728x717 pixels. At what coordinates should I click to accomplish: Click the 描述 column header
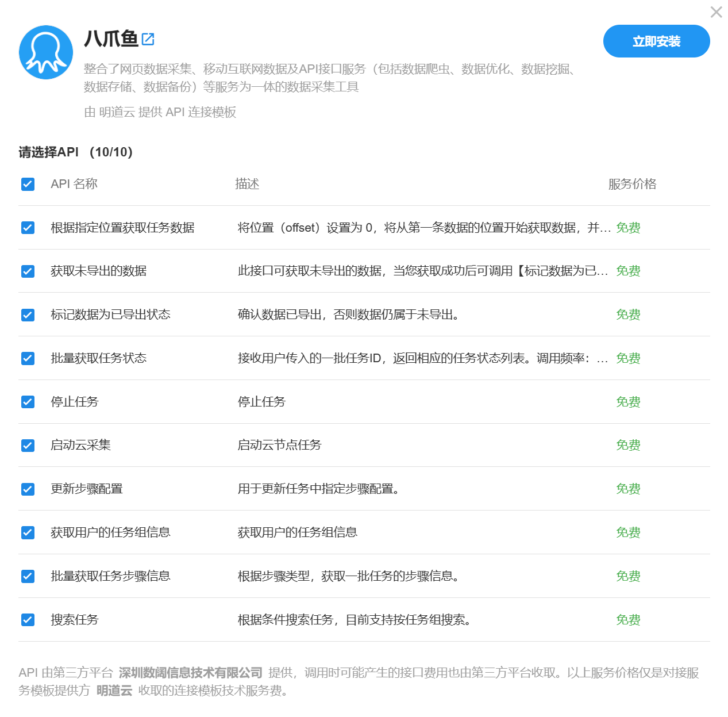pos(247,184)
